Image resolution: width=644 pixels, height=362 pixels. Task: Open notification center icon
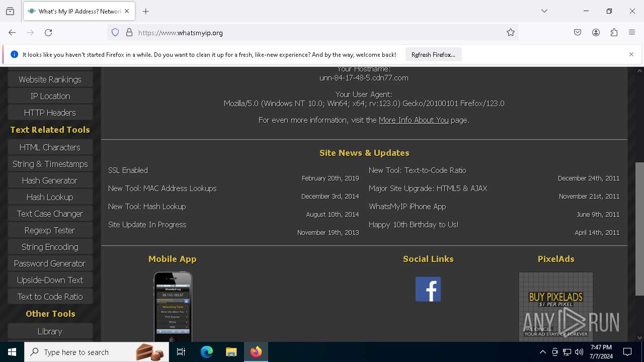coord(627,352)
